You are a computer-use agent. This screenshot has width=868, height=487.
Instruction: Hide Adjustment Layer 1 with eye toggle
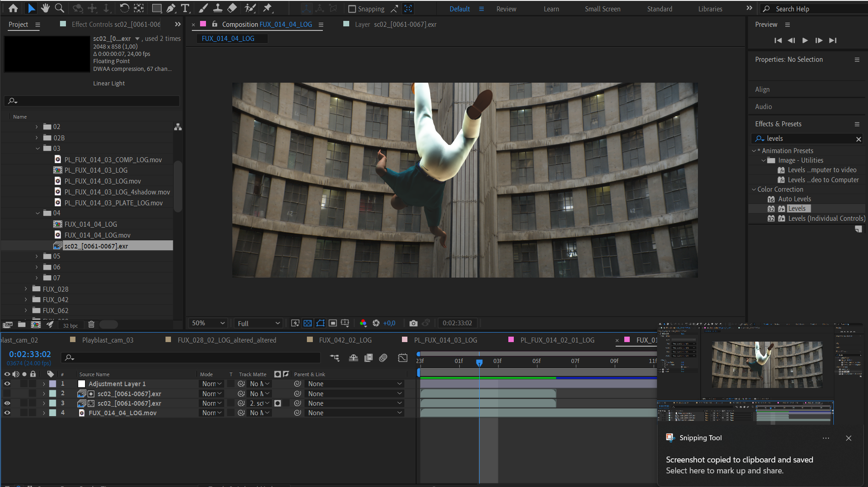point(7,384)
